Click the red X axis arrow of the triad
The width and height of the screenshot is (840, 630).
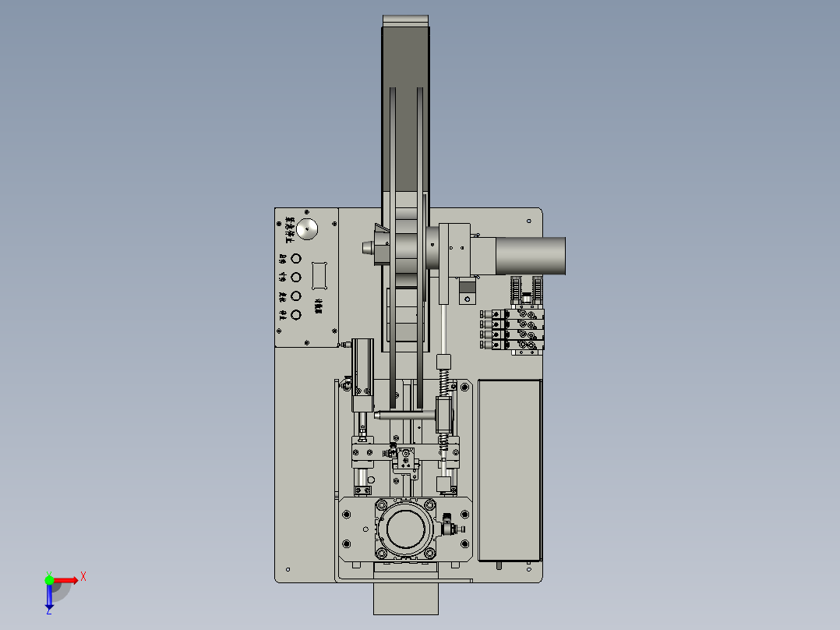click(65, 581)
